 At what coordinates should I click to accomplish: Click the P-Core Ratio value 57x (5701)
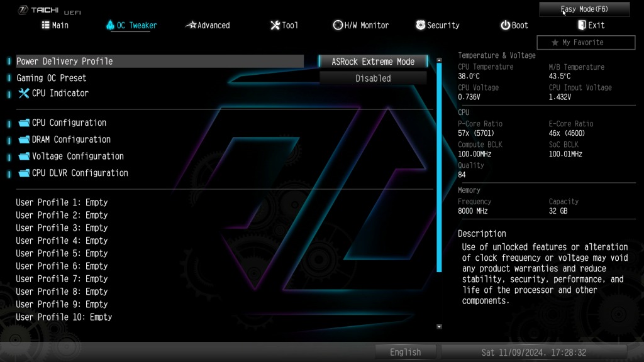(x=476, y=133)
